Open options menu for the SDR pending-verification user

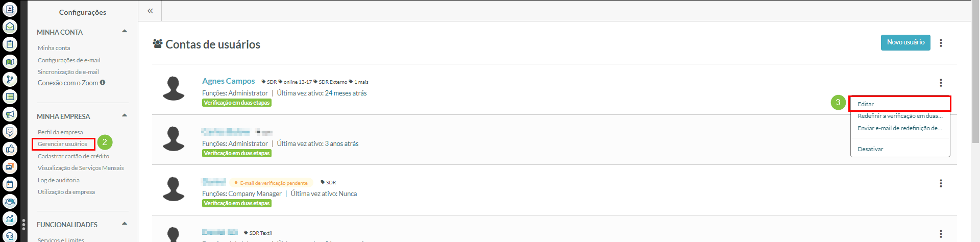click(941, 183)
